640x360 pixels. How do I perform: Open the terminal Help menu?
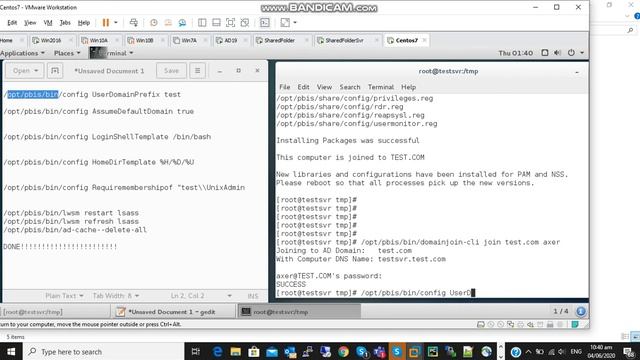(408, 87)
